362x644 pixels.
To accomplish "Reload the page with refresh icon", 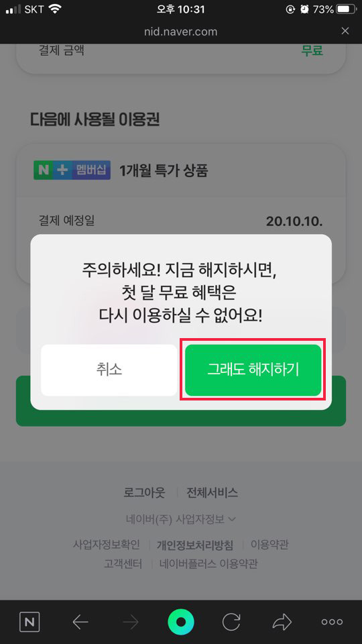I will click(x=231, y=623).
